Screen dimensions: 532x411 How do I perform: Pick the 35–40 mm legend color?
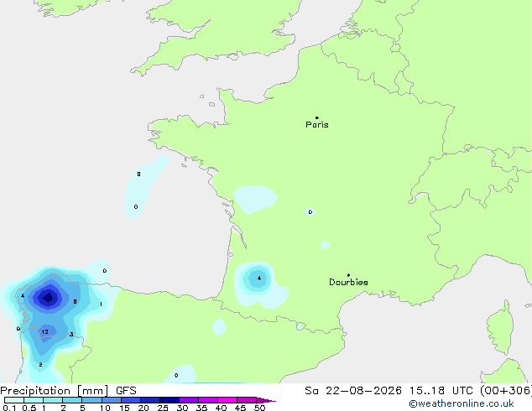207,400
